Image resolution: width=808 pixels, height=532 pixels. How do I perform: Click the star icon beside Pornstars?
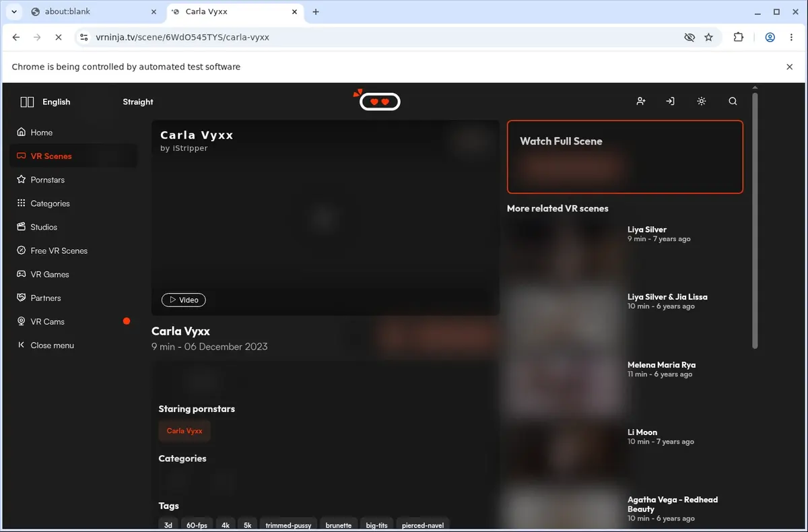pos(22,180)
